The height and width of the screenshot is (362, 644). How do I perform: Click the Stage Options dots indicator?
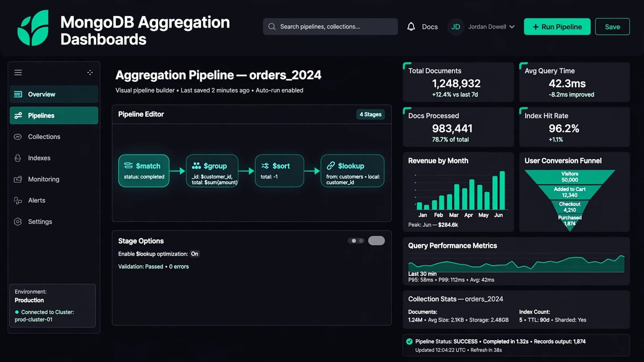point(356,241)
